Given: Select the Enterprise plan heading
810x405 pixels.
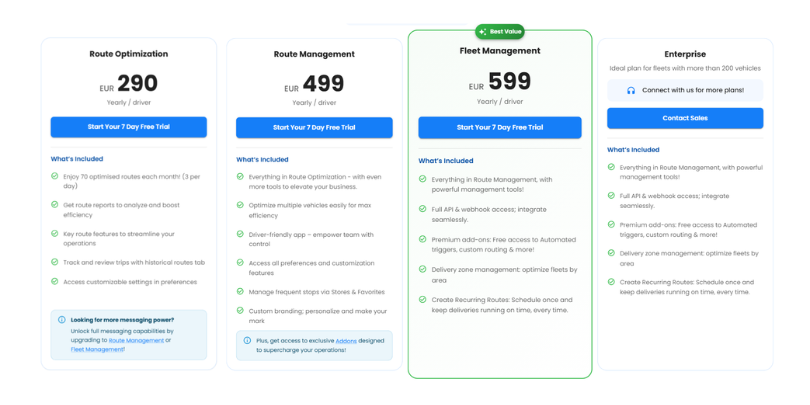Looking at the screenshot, I should point(684,54).
